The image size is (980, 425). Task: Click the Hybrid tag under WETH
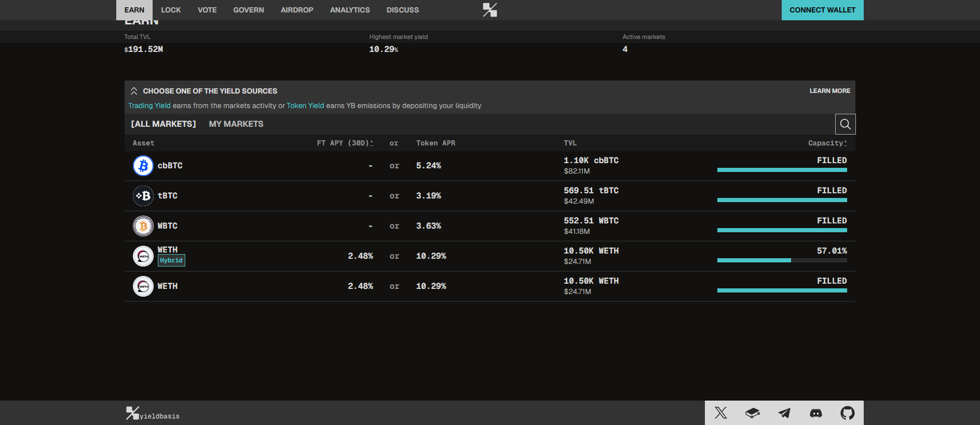[171, 260]
